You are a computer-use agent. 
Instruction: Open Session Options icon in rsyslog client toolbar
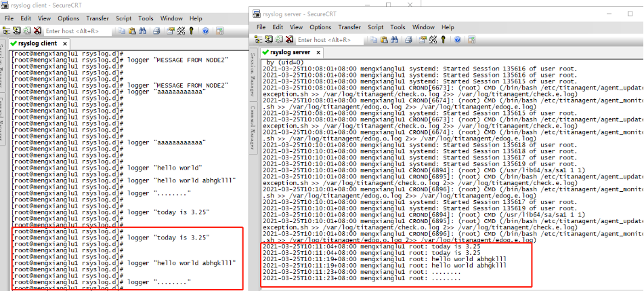[x=171, y=31]
